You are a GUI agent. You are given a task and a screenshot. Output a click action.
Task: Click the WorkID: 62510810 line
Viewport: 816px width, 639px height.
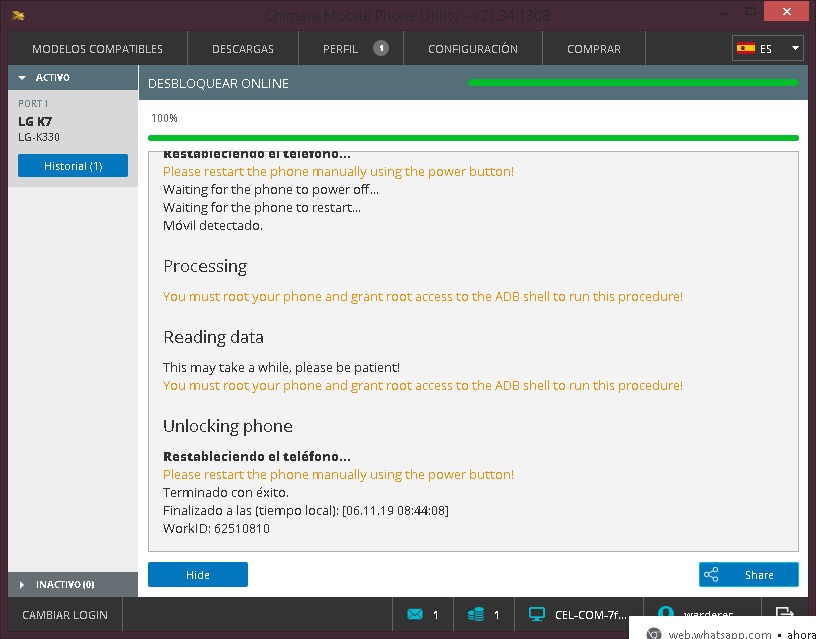click(216, 528)
